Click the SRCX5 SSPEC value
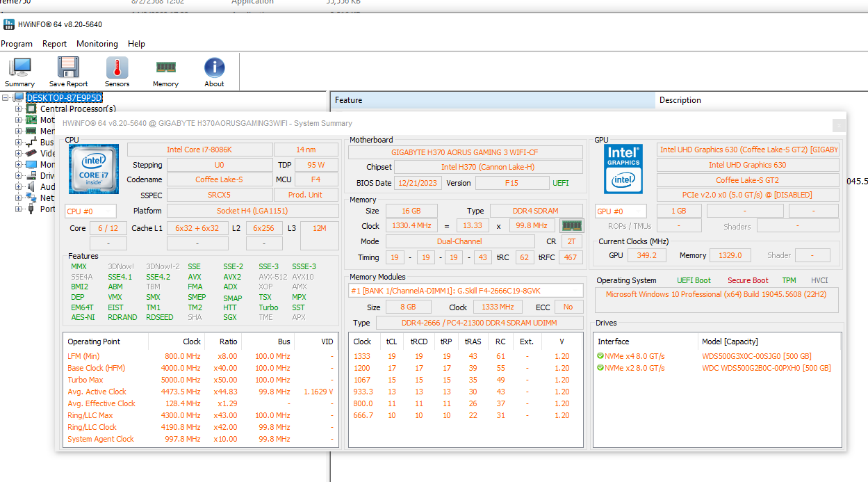 [219, 195]
